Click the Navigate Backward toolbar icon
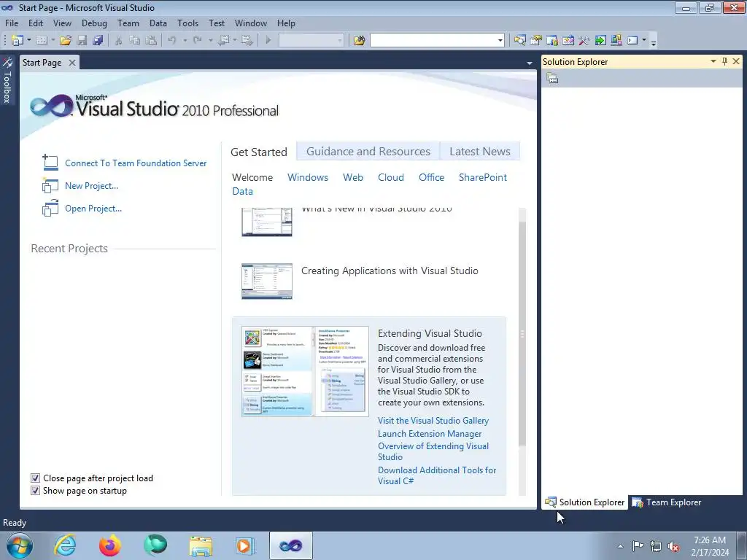The image size is (747, 560). point(223,41)
